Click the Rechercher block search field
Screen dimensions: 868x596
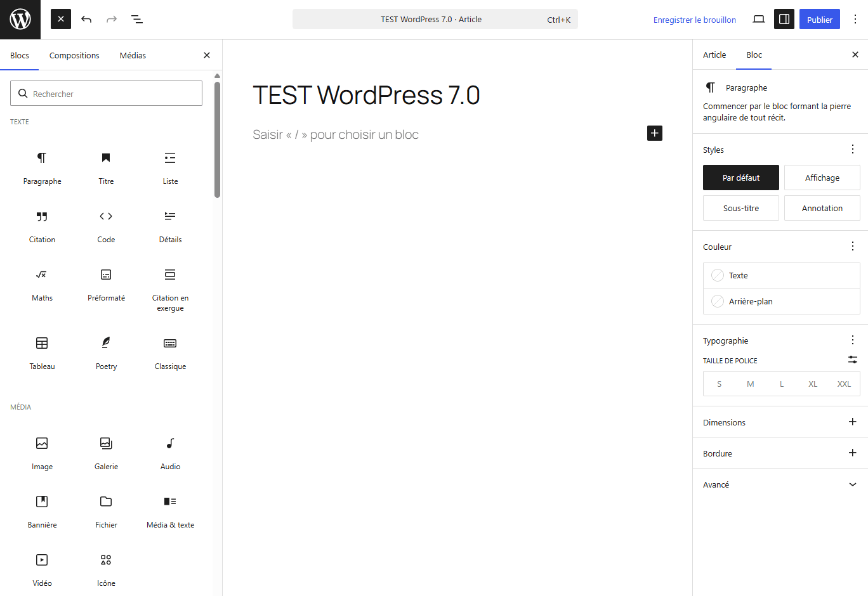tap(106, 93)
